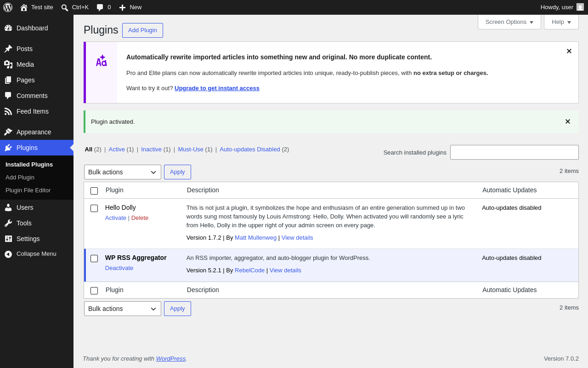The image size is (588, 368).
Task: Click the top 2 items count
Action: (x=569, y=171)
